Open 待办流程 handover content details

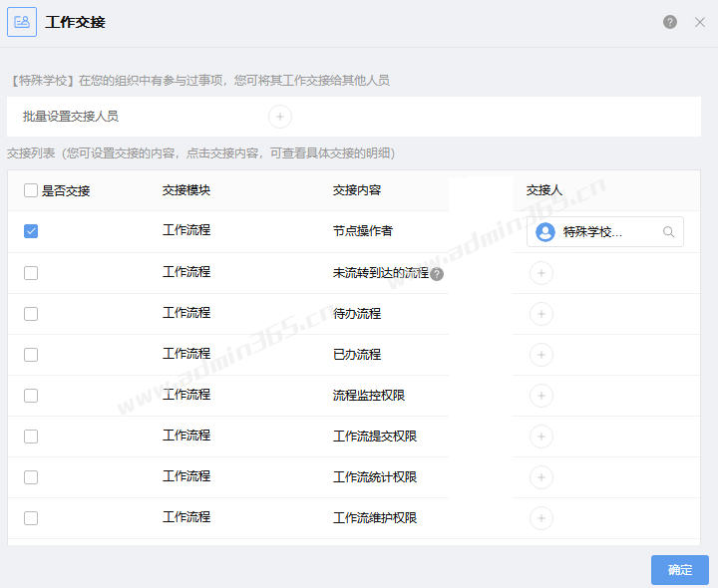tap(357, 314)
